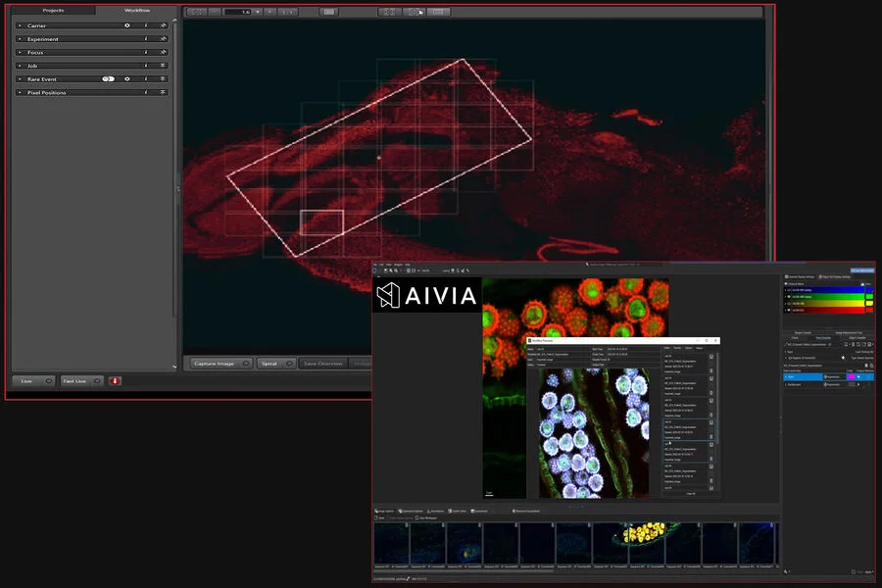Toggle visibility of the red channel in Aivia

click(x=789, y=310)
